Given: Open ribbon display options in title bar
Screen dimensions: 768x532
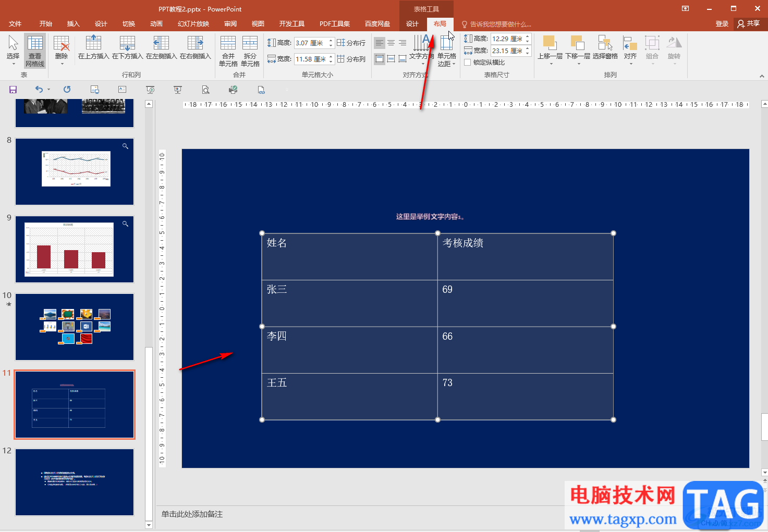Looking at the screenshot, I should click(685, 8).
